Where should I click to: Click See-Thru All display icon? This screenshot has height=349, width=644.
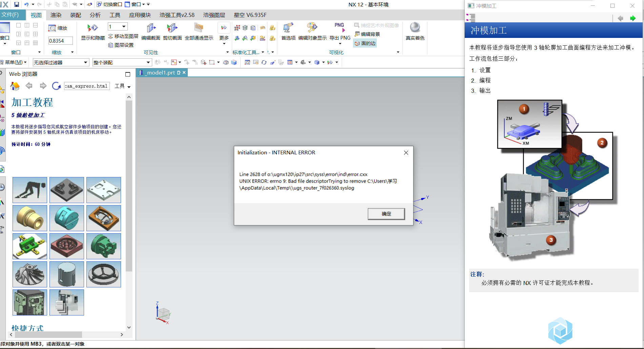pos(199,32)
